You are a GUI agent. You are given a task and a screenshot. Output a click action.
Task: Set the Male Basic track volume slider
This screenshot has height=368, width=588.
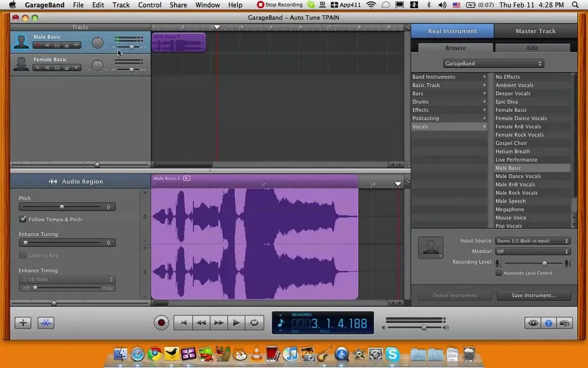pyautogui.click(x=131, y=47)
